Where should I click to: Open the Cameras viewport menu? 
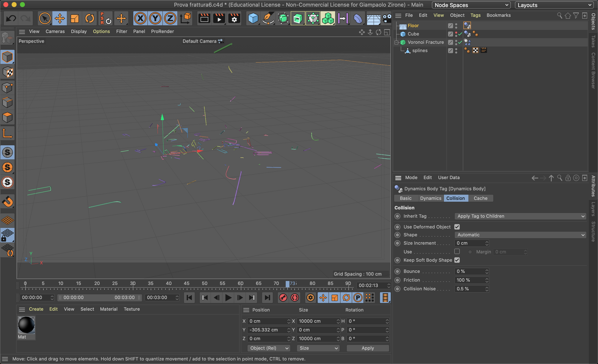pos(55,31)
